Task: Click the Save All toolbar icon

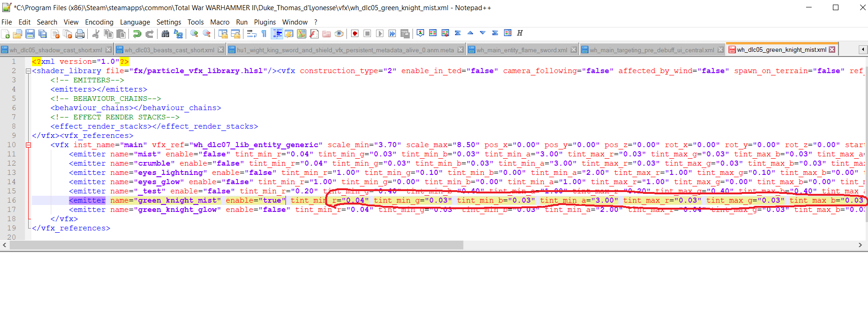Action: coord(42,33)
